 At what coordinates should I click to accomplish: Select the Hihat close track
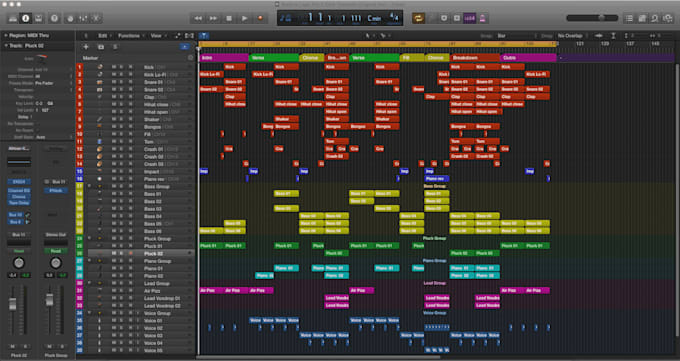click(x=157, y=105)
